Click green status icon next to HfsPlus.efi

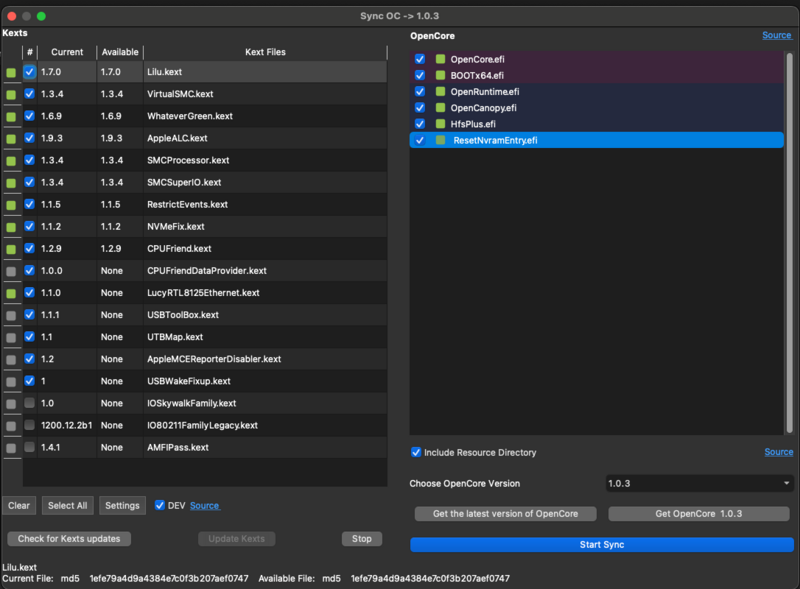click(440, 124)
